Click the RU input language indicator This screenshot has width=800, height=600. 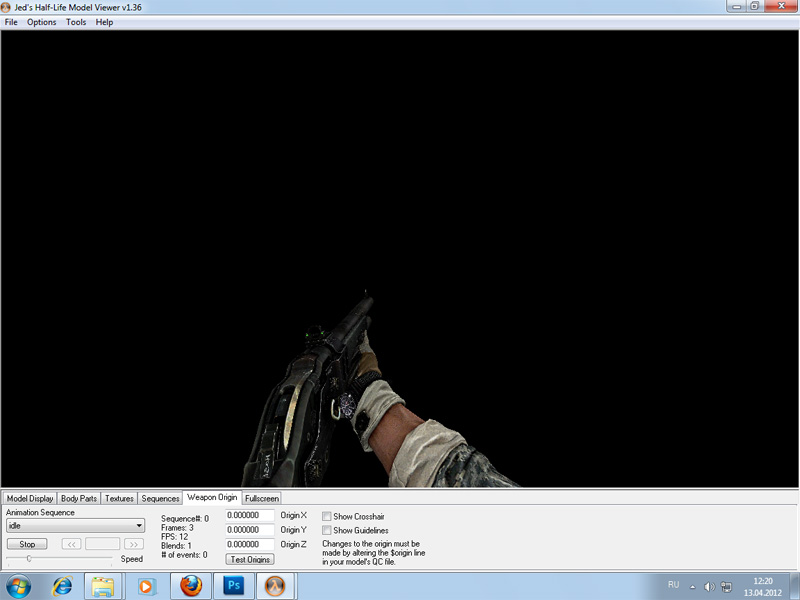(673, 584)
